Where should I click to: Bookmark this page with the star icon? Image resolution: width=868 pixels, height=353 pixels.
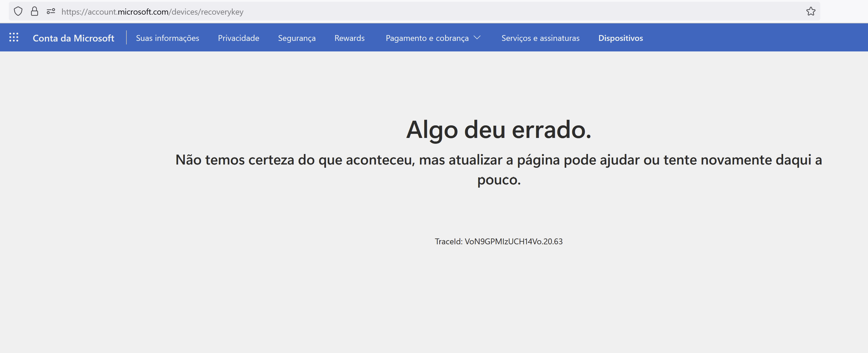pyautogui.click(x=810, y=11)
